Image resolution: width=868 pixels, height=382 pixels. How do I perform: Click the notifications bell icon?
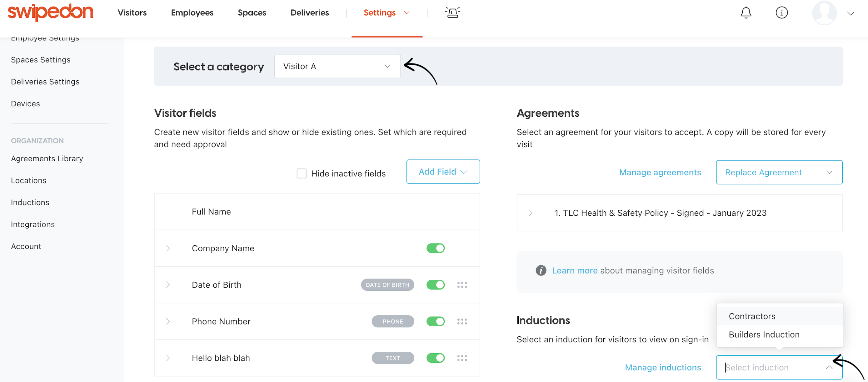point(746,13)
